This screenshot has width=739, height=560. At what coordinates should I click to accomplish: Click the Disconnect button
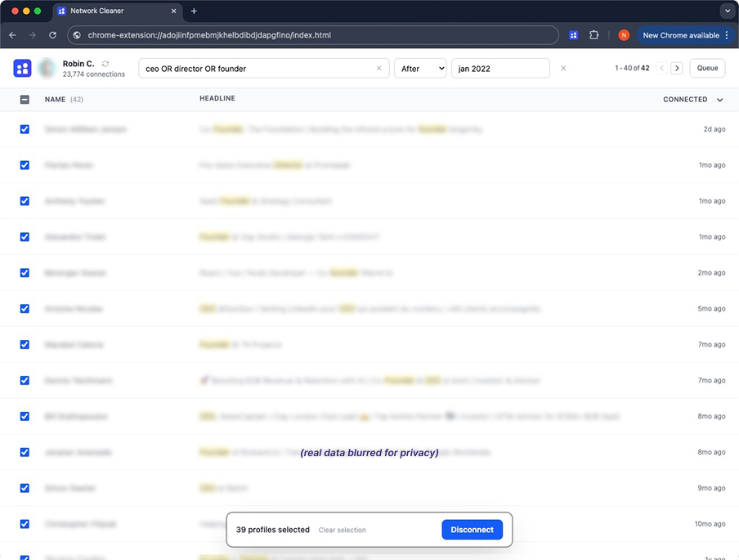pyautogui.click(x=472, y=529)
